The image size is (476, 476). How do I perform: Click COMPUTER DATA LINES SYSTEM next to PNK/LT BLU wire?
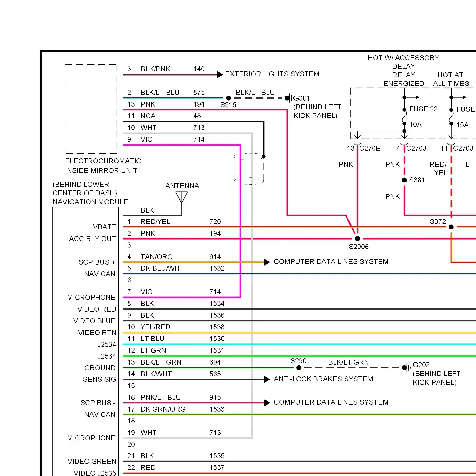click(331, 402)
